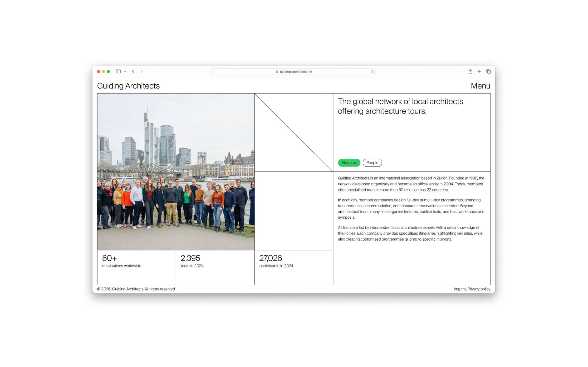Screen dimensions: 588x367
Task: Click the Guiding Architects logo link
Action: click(128, 86)
